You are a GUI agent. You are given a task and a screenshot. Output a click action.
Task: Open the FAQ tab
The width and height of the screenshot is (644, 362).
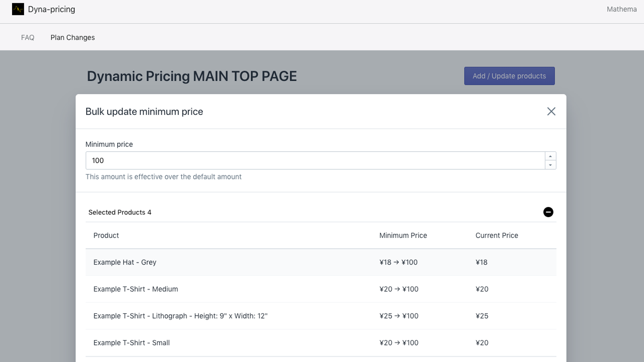pos(28,37)
